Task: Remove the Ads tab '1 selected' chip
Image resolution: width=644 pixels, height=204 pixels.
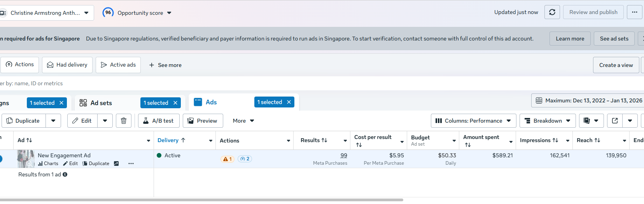Action: click(x=289, y=102)
